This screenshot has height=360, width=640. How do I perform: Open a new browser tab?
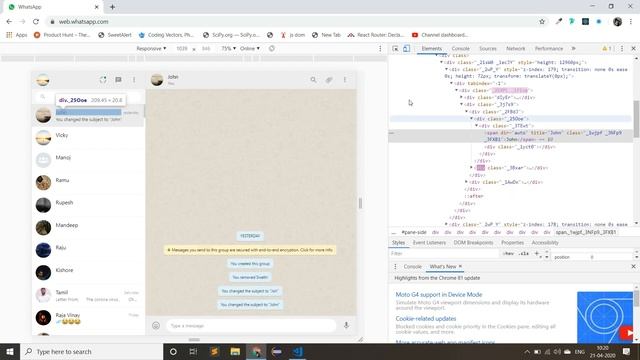tap(112, 7)
